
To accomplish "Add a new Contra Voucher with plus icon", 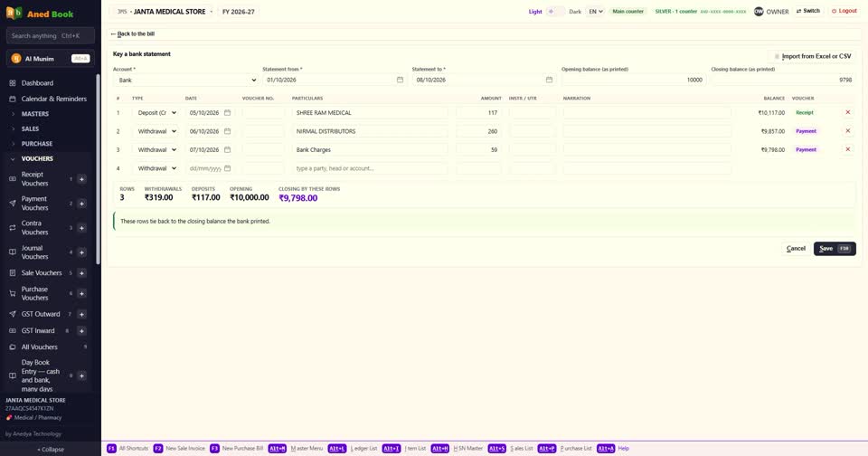I will (x=81, y=228).
